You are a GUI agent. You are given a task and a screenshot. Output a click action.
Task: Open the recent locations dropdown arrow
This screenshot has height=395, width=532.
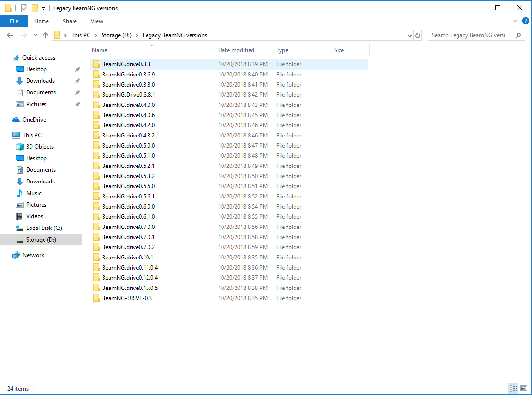pyautogui.click(x=35, y=35)
